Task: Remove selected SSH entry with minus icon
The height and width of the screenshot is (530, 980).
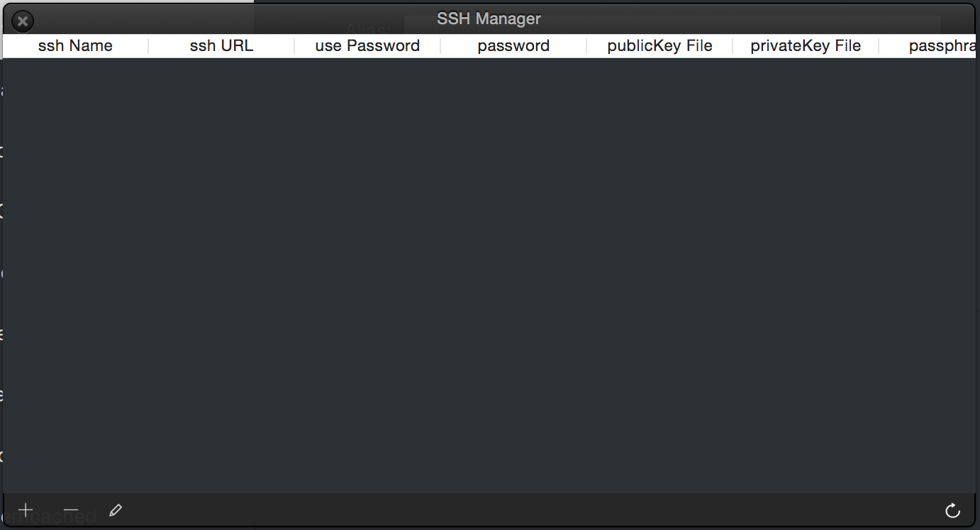Action: coord(71,510)
